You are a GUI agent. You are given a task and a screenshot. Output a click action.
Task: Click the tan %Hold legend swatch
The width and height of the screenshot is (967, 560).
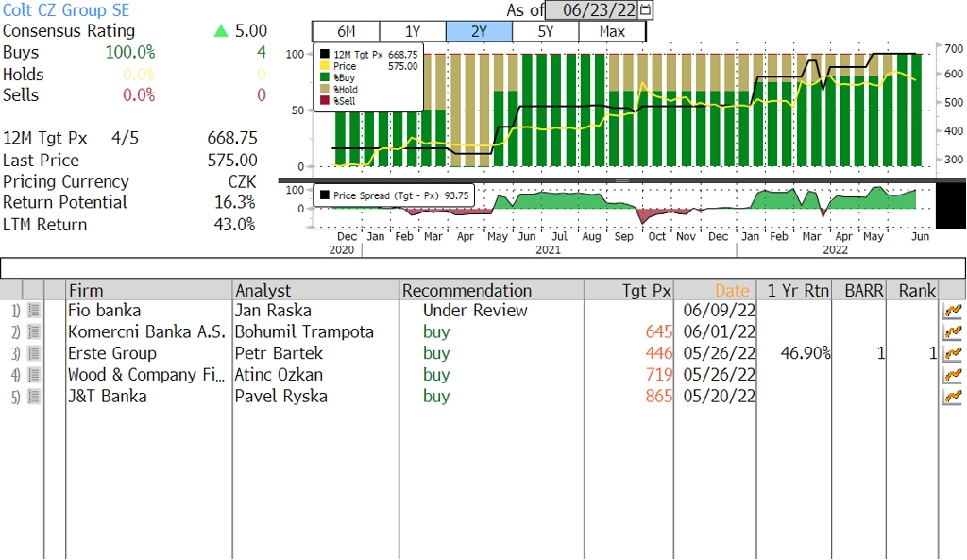(325, 89)
